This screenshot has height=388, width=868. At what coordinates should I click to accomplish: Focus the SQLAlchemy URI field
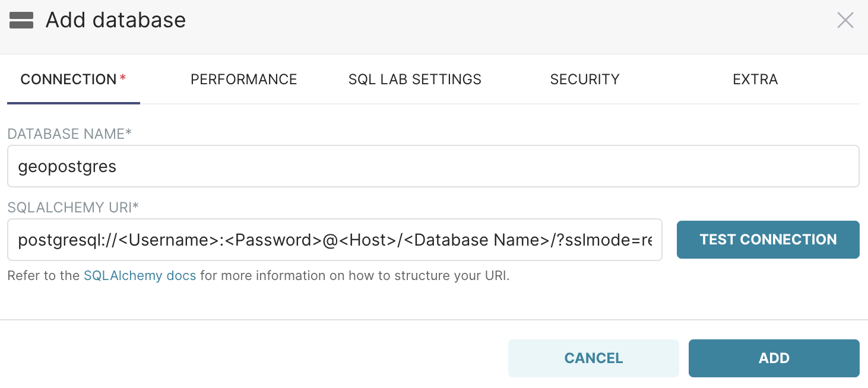(334, 240)
